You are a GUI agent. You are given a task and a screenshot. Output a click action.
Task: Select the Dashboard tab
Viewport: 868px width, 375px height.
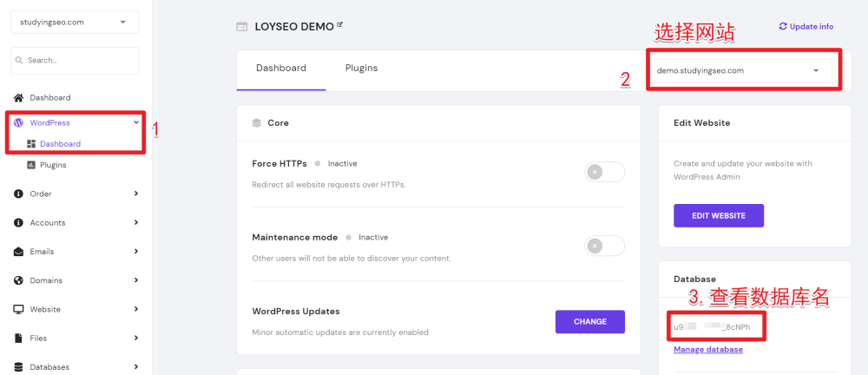click(281, 68)
